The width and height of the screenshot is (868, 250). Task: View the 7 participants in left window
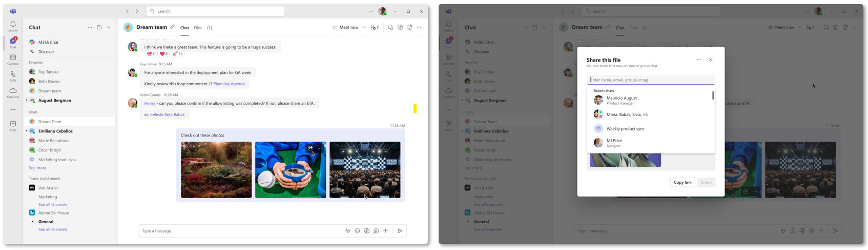click(x=375, y=27)
